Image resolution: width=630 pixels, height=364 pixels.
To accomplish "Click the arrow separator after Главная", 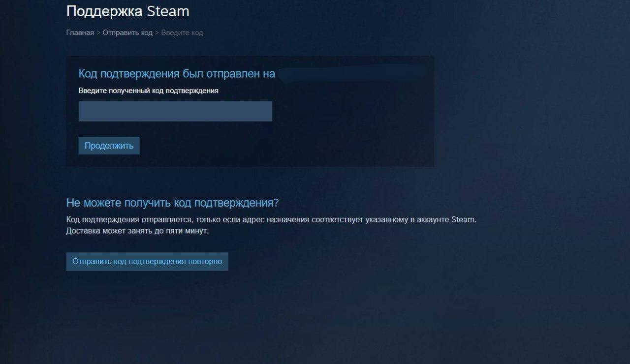I will pos(98,32).
